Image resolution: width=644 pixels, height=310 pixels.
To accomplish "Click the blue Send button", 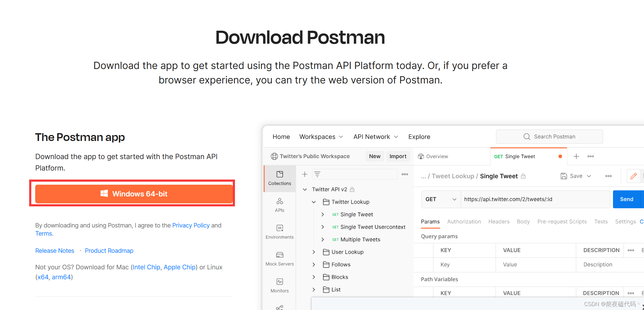I will (627, 199).
